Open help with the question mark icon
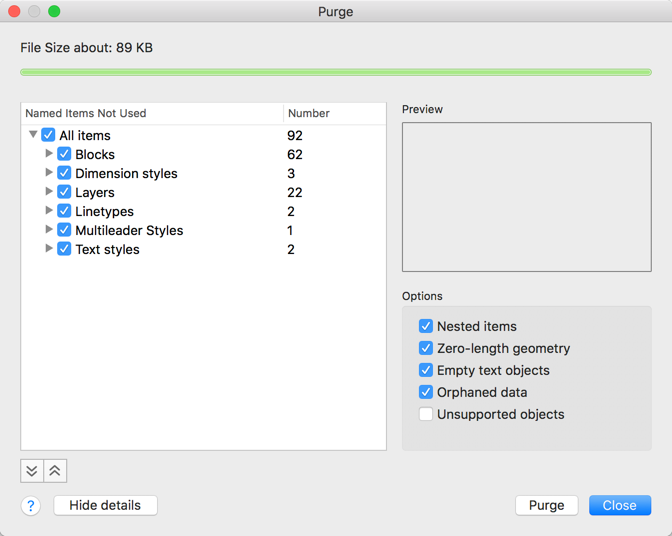672x536 pixels. pyautogui.click(x=31, y=506)
